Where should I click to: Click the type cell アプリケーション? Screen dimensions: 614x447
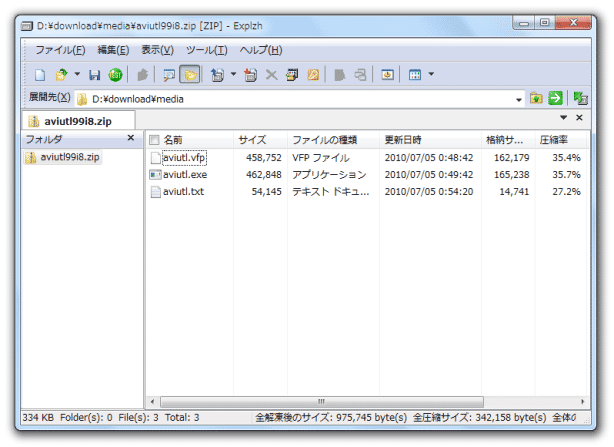pos(329,175)
